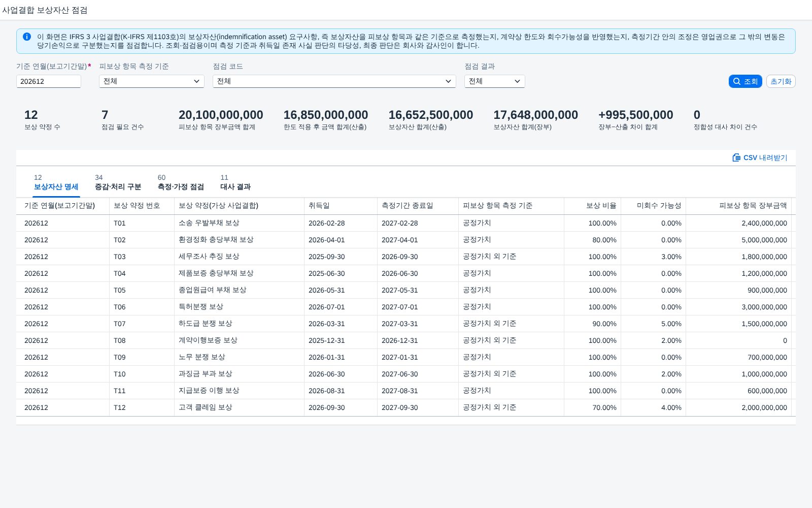Select the 지급보증 이행 보상 cell

pyautogui.click(x=240, y=391)
